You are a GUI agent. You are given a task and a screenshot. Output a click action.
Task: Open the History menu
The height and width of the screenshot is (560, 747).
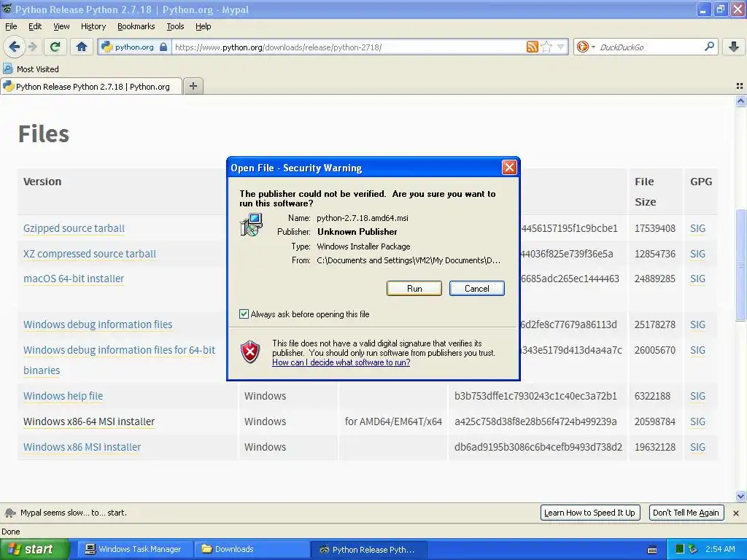pyautogui.click(x=93, y=26)
